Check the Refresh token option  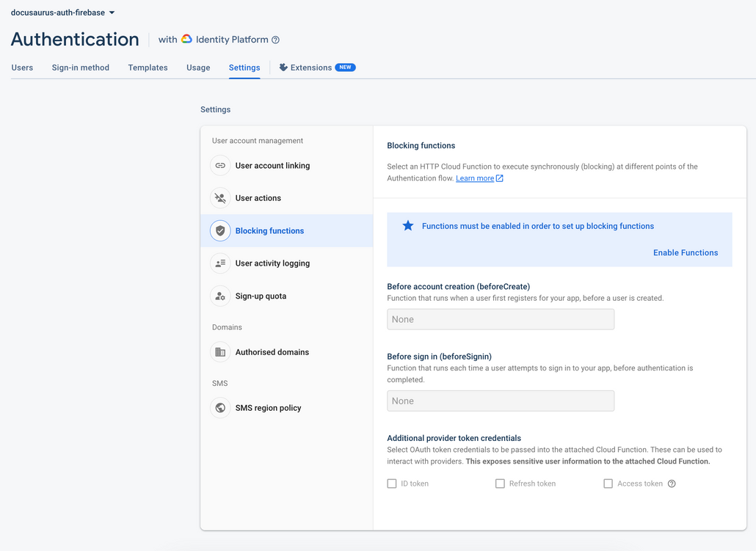(x=500, y=484)
